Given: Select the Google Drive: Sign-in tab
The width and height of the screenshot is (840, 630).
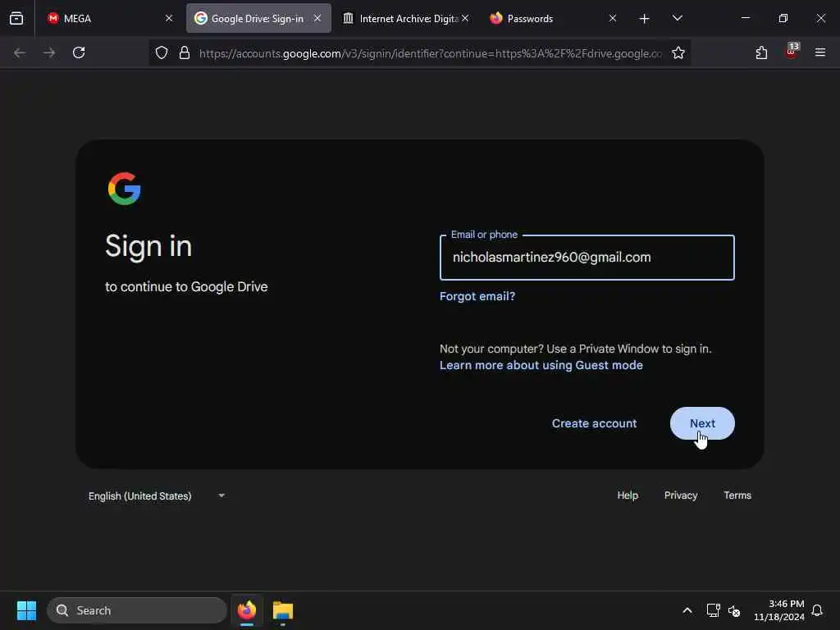Looking at the screenshot, I should pyautogui.click(x=258, y=18).
